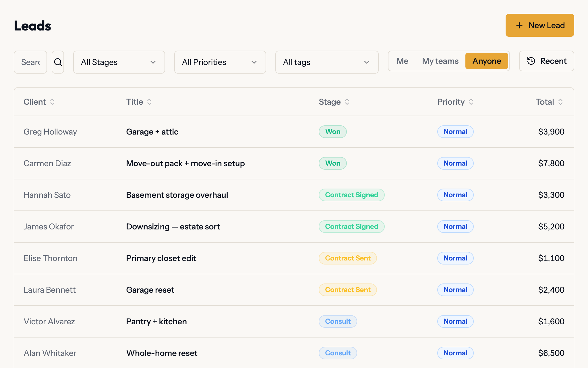588x368 pixels.
Task: Click the $1,100 total value
Action: pyautogui.click(x=551, y=258)
